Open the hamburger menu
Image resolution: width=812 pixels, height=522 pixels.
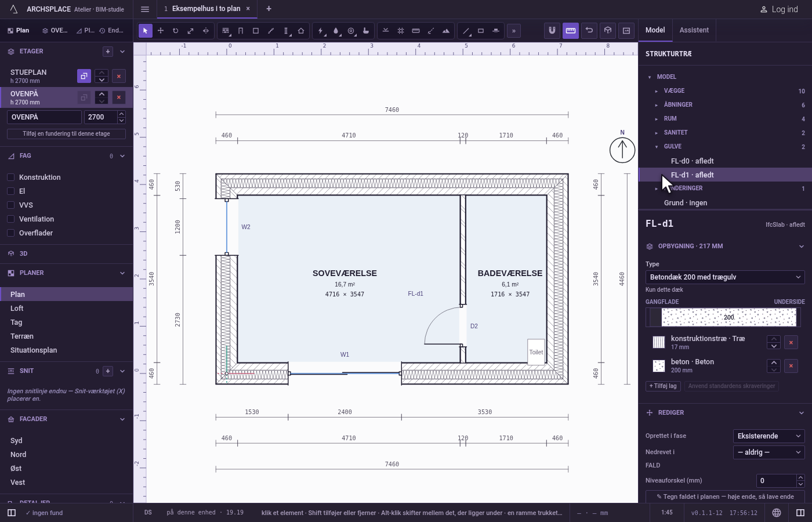pyautogui.click(x=145, y=9)
